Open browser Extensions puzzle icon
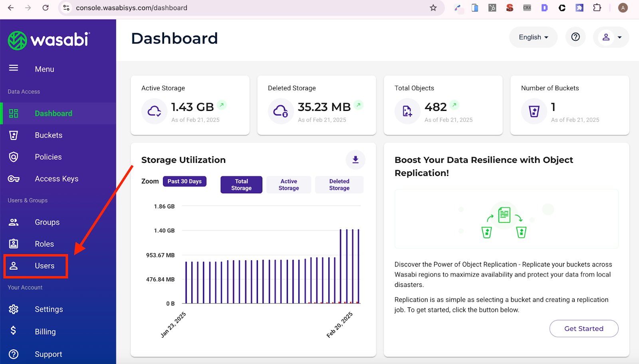 597,8
